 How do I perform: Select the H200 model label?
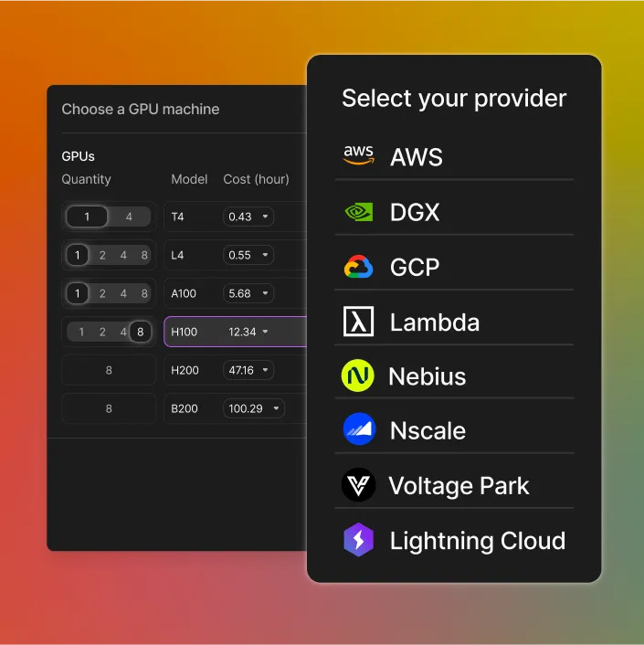pos(185,370)
